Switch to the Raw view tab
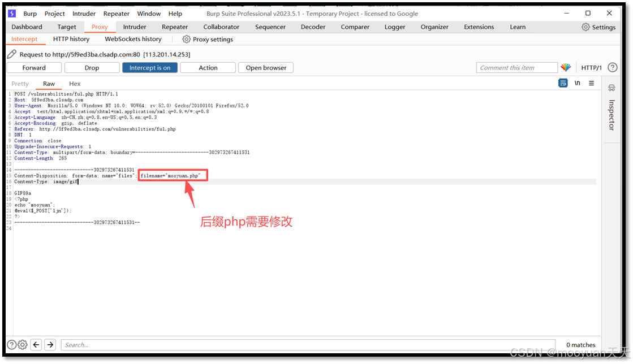The image size is (633, 364). click(x=49, y=84)
